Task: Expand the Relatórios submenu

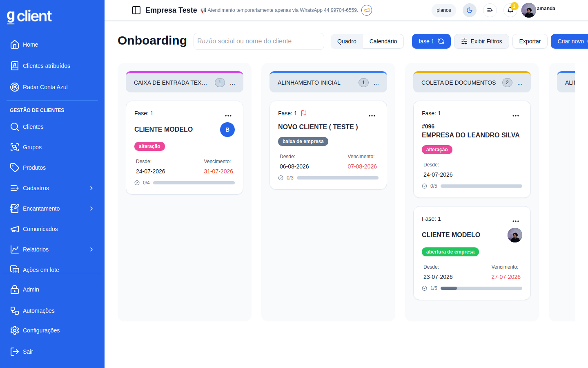Action: click(52, 249)
